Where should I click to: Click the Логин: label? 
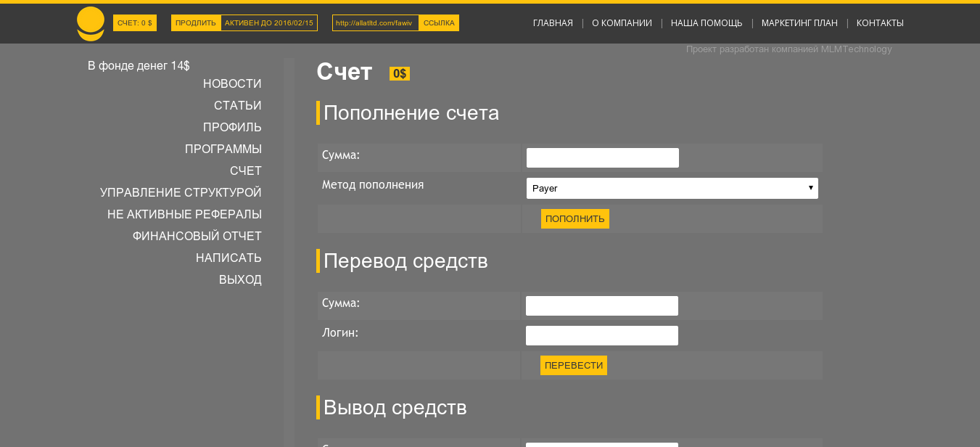(x=340, y=333)
